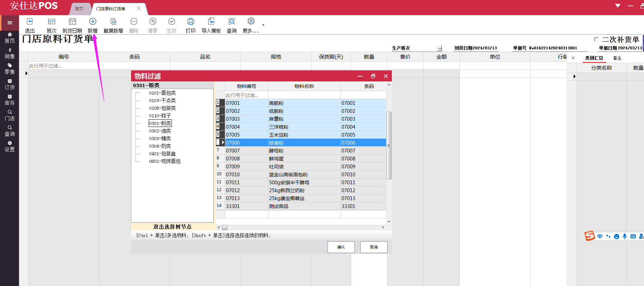Screen dimensions: 644x286
Task: Select the 07008 鲜鸡蛋 material row
Action: point(276,159)
